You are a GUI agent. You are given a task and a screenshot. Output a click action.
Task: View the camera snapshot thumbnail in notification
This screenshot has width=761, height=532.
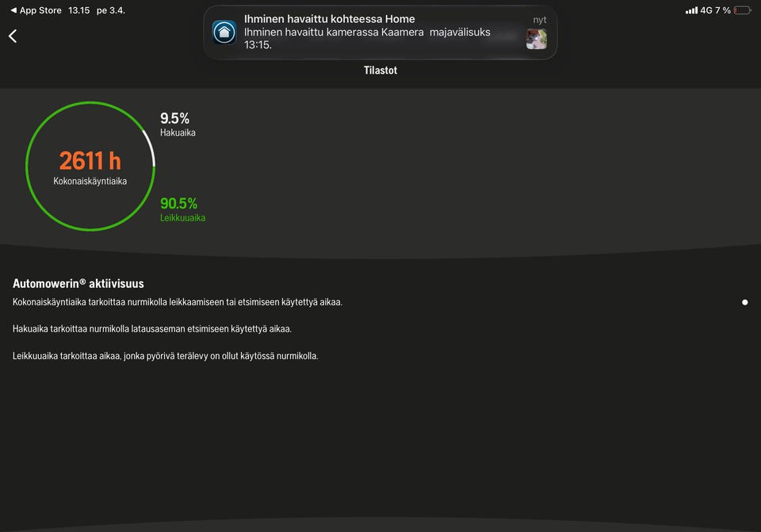[537, 39]
